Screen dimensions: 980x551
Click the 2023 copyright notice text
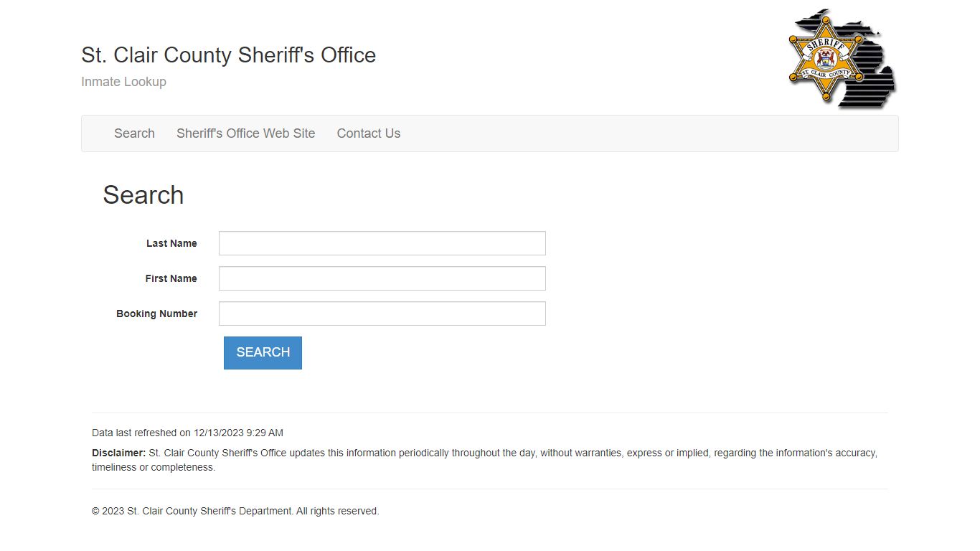pos(235,511)
